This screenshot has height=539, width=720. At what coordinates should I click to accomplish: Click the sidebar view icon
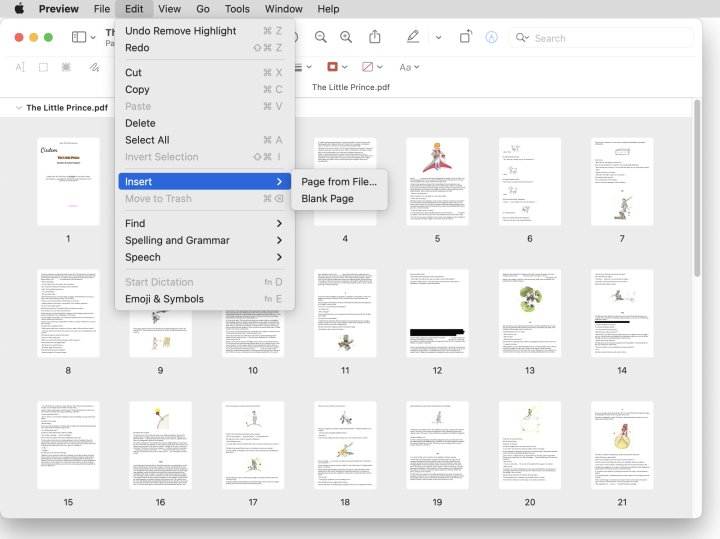(x=79, y=37)
